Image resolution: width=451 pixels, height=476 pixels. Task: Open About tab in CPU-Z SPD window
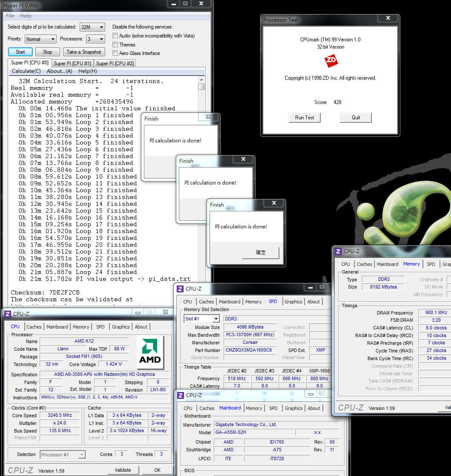click(x=313, y=302)
